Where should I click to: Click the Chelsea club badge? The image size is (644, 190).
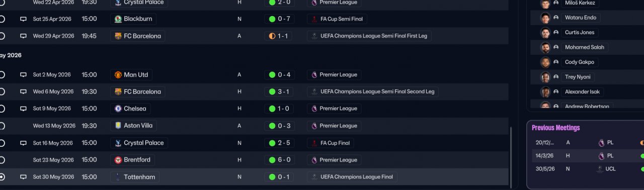118,109
